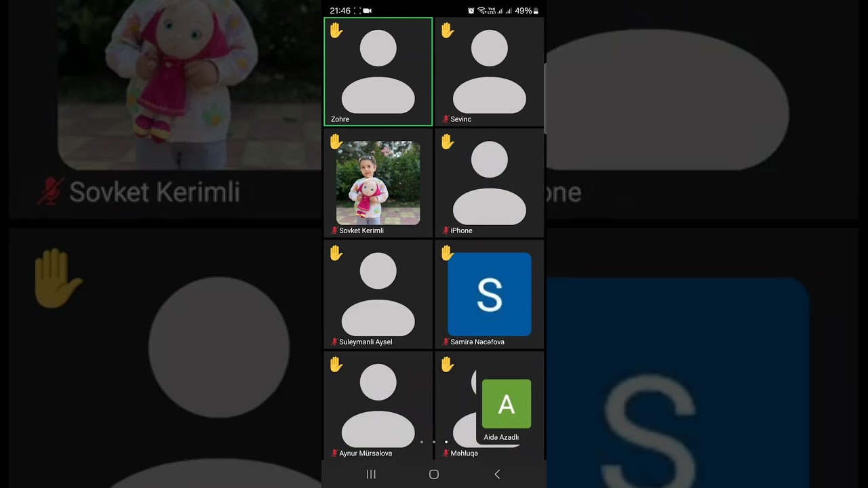Click the name label Məhluqə

coord(464,453)
